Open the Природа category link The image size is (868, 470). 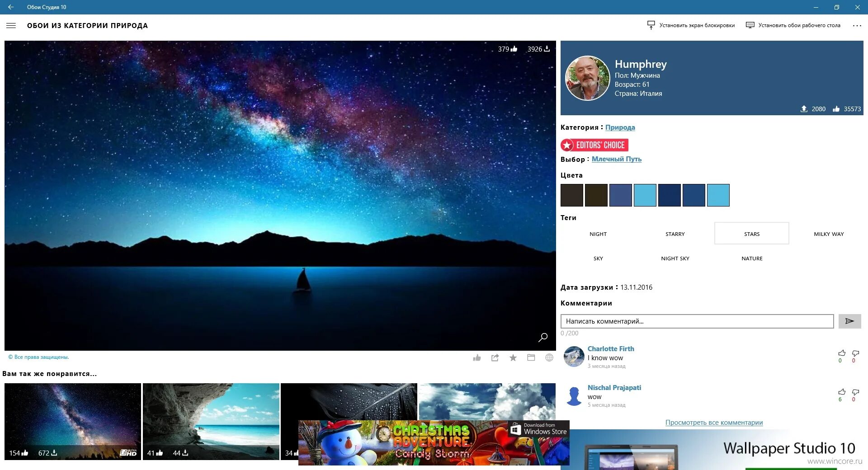pos(620,127)
